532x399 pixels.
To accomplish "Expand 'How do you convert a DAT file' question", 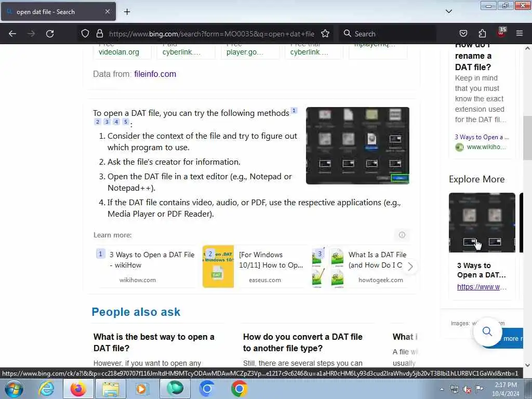I will point(303,342).
